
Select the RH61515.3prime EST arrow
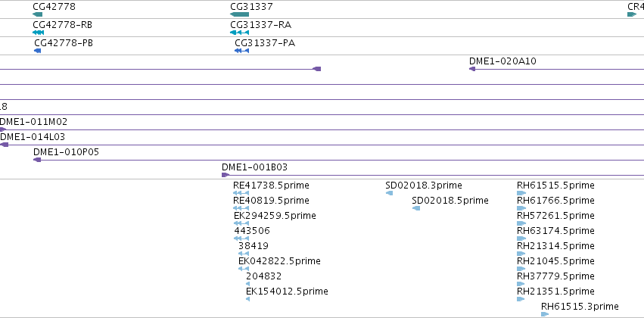pyautogui.click(x=545, y=314)
